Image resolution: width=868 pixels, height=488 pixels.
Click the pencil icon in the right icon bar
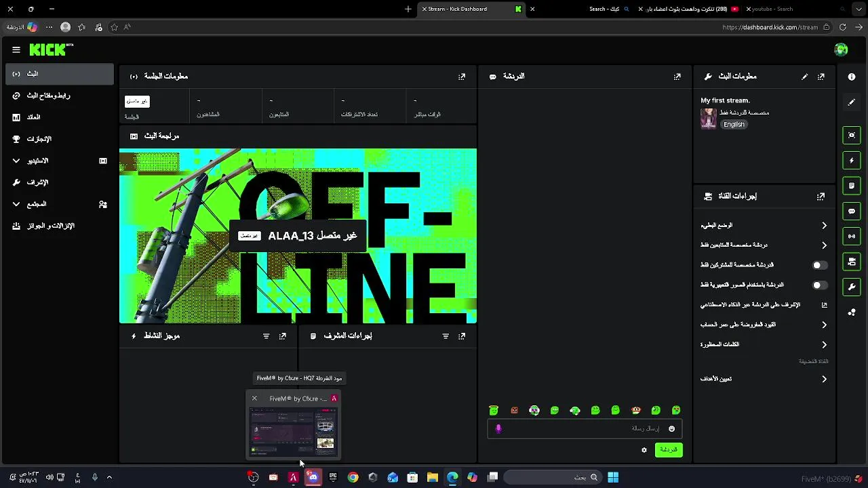tap(852, 102)
